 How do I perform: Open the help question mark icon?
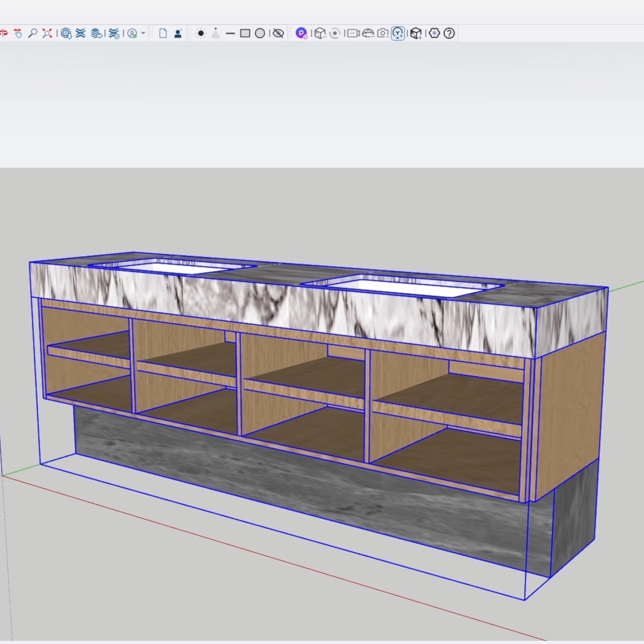(449, 33)
